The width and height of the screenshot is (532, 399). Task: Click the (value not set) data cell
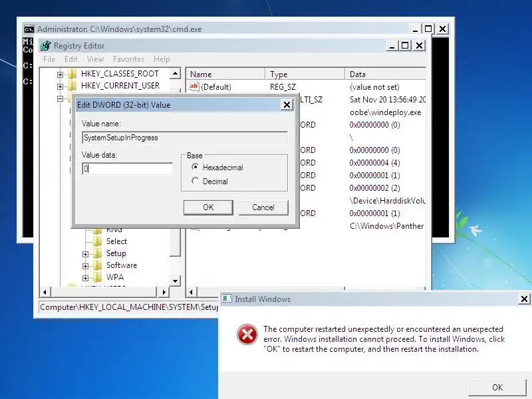point(374,87)
